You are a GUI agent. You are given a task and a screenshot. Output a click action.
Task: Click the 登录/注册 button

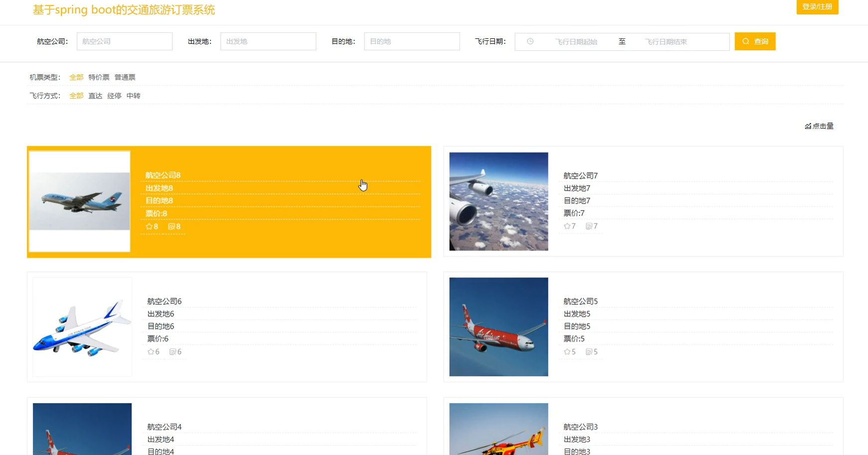pos(817,7)
